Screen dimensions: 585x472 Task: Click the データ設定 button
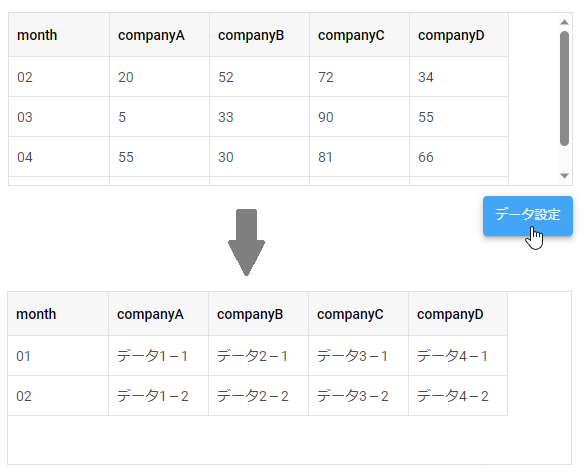click(528, 216)
